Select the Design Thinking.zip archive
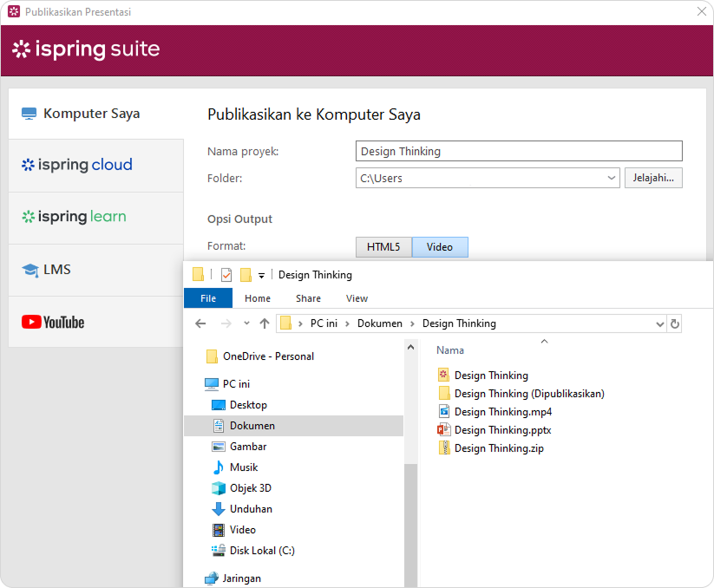Viewport: 714px width, 588px height. click(x=498, y=448)
